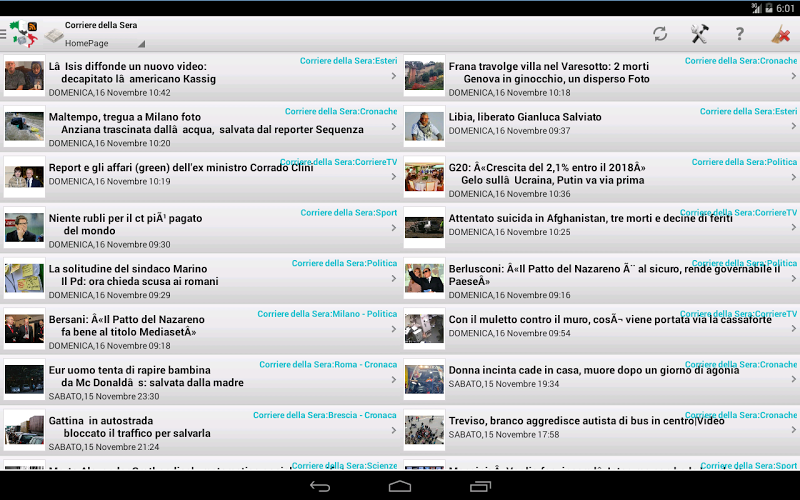Open thumbnail of Libia Gianluca Salviato article
The width and height of the screenshot is (800, 500).
click(424, 126)
